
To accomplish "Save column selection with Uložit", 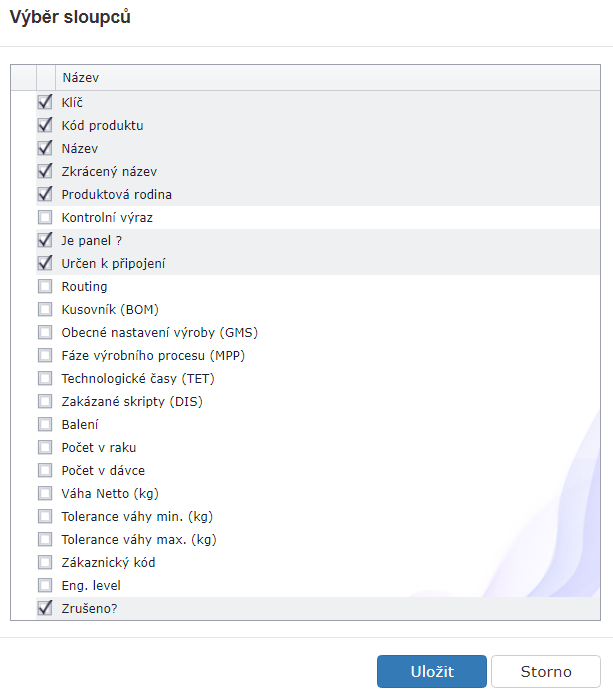I will pos(431,672).
